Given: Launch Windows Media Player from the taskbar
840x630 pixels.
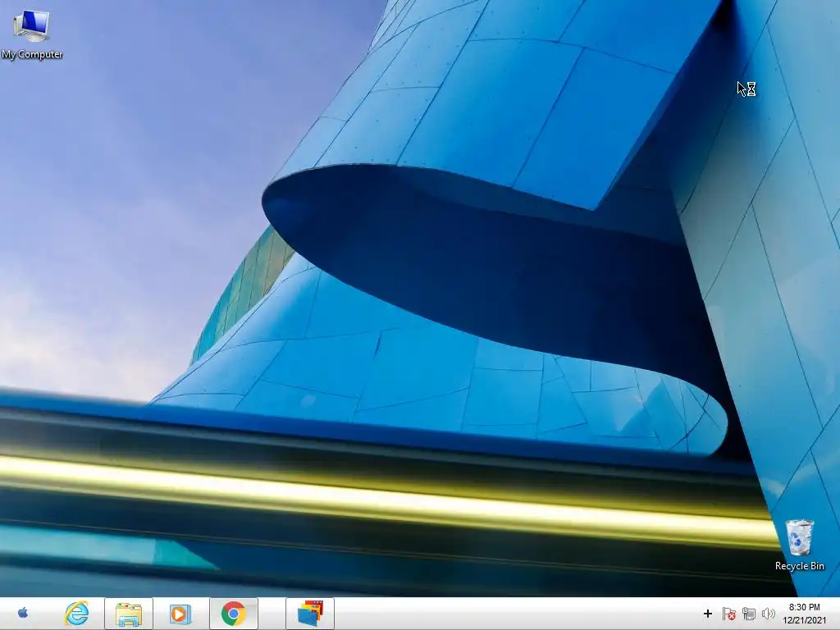Looking at the screenshot, I should [x=180, y=614].
